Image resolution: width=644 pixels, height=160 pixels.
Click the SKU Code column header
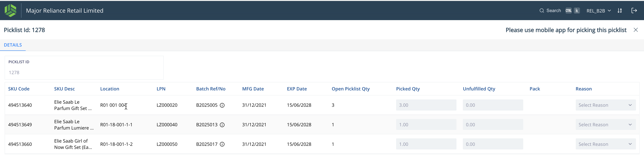[19, 89]
